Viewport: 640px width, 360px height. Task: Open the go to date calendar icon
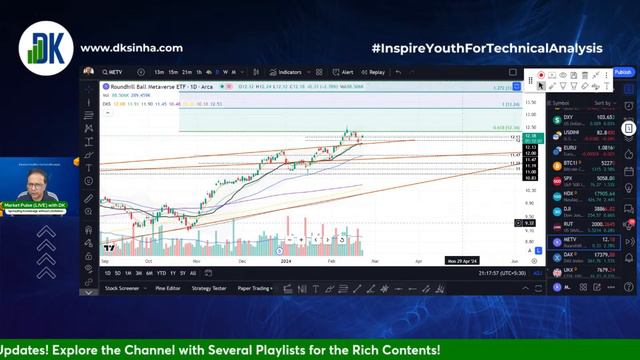[208, 273]
